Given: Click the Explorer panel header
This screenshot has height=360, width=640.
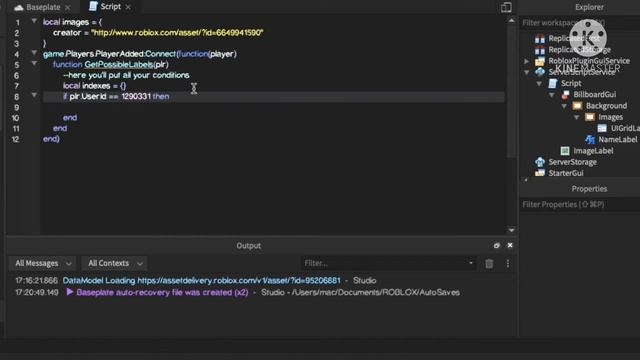Looking at the screenshot, I should point(589,7).
